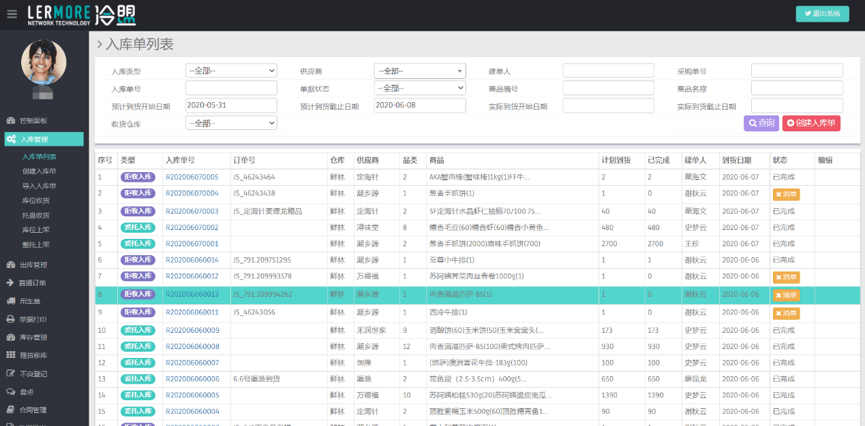Viewport: 865px width, 426px height.
Task: Click the red 创建入库单 button
Action: (811, 123)
